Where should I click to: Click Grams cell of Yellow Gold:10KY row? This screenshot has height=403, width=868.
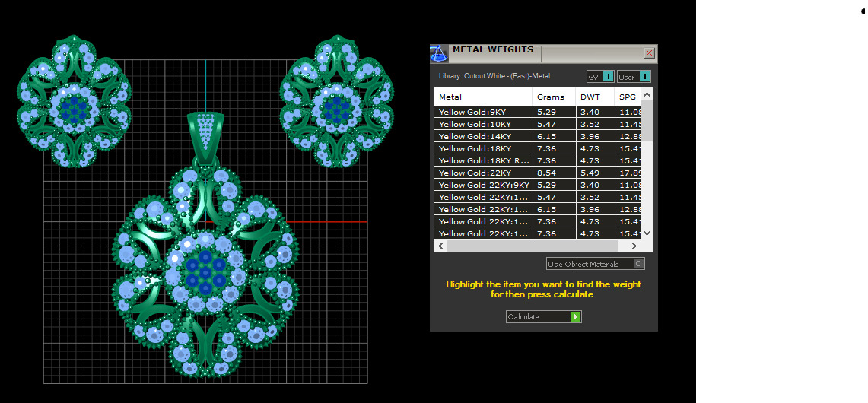(x=554, y=124)
